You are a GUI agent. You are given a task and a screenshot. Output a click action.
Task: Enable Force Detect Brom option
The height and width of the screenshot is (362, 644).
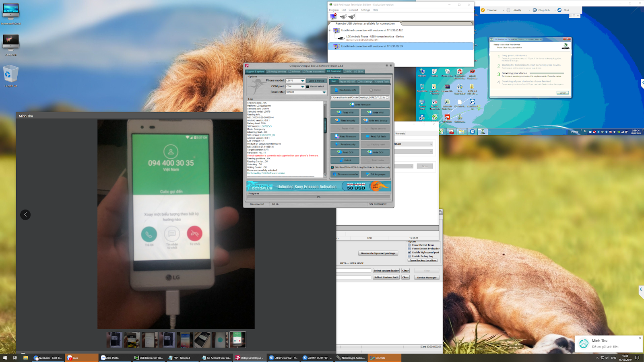[409, 245]
